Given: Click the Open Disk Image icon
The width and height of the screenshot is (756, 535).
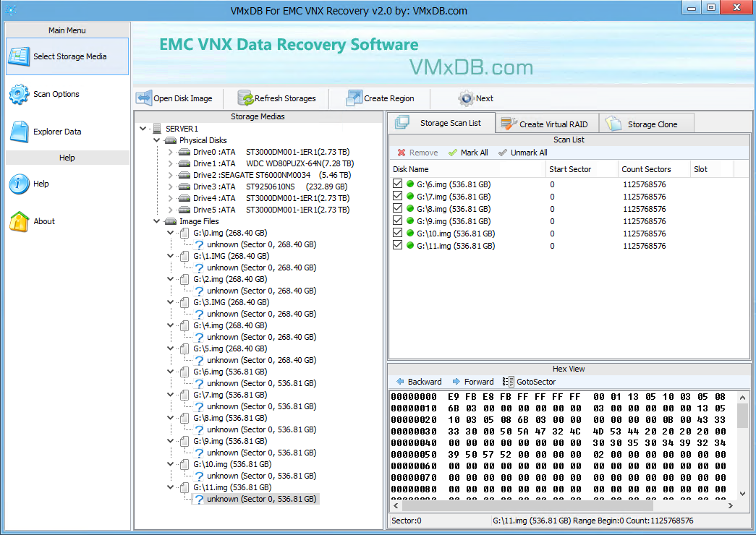Looking at the screenshot, I should pos(144,98).
